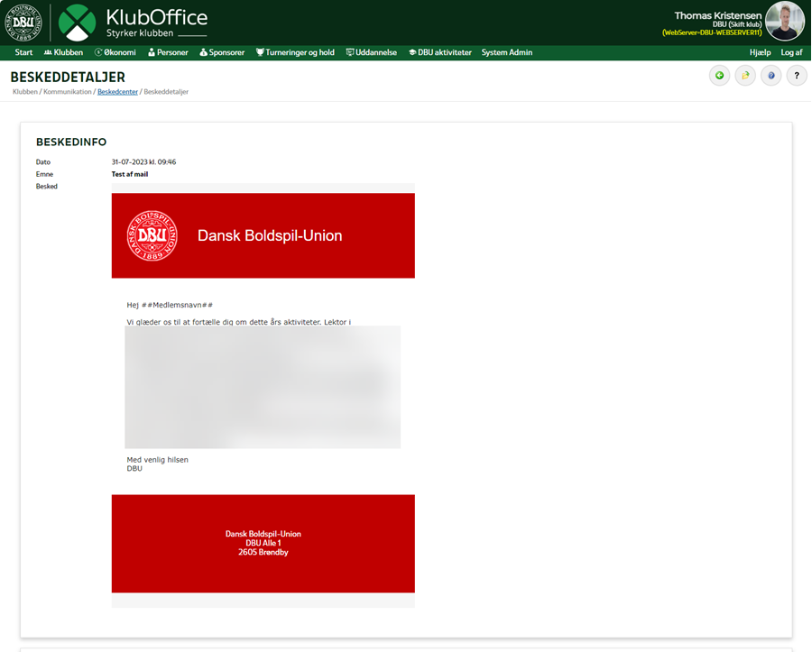
Task: Click the green KlubOffice ball logo
Action: [78, 23]
